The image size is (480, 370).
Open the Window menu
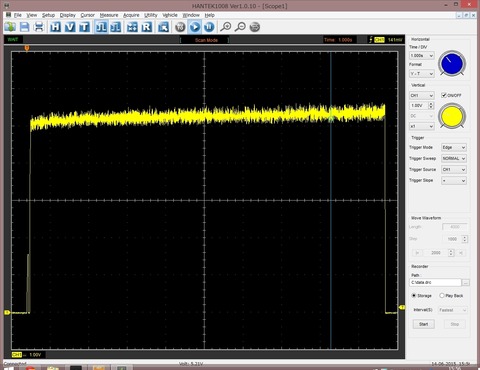(x=191, y=15)
